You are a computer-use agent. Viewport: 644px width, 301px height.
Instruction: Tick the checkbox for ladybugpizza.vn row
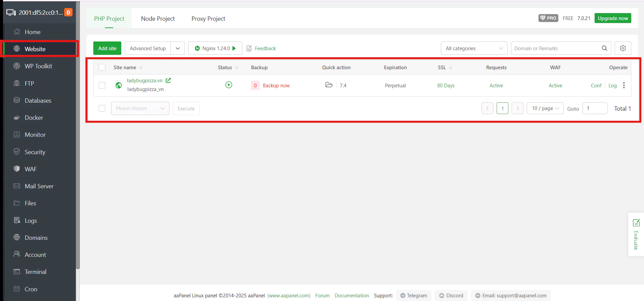[102, 85]
